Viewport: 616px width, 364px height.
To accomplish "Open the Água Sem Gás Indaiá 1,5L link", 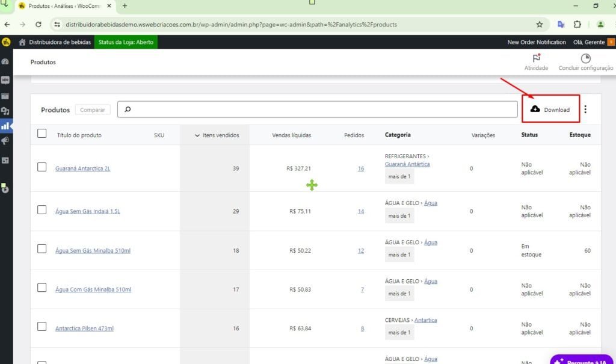I will [x=88, y=211].
